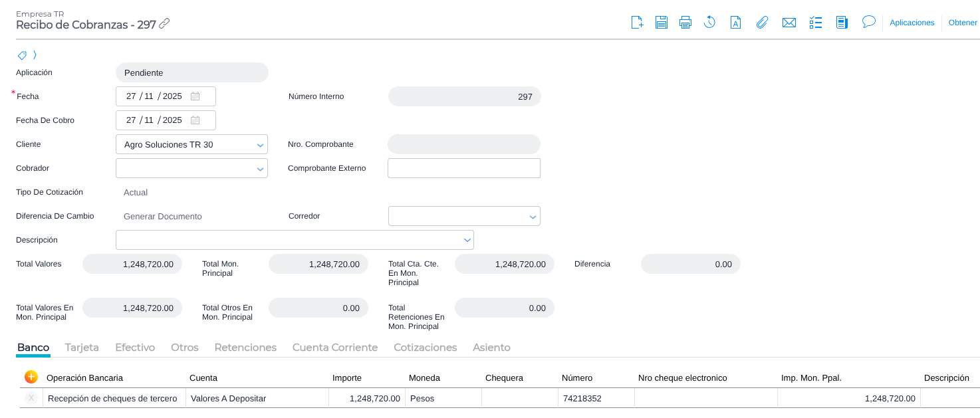
Task: Click the paperclip attachments icon
Action: coord(762,23)
